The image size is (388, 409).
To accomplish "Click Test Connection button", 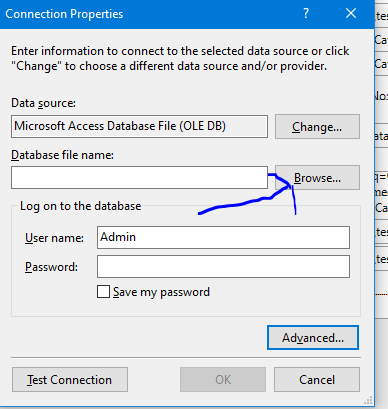I will click(70, 380).
